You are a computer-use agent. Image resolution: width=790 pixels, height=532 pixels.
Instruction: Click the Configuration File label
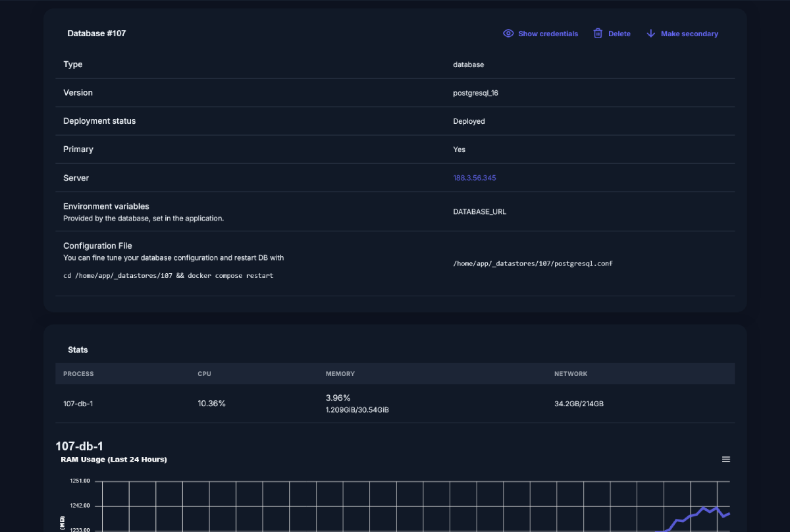point(98,246)
